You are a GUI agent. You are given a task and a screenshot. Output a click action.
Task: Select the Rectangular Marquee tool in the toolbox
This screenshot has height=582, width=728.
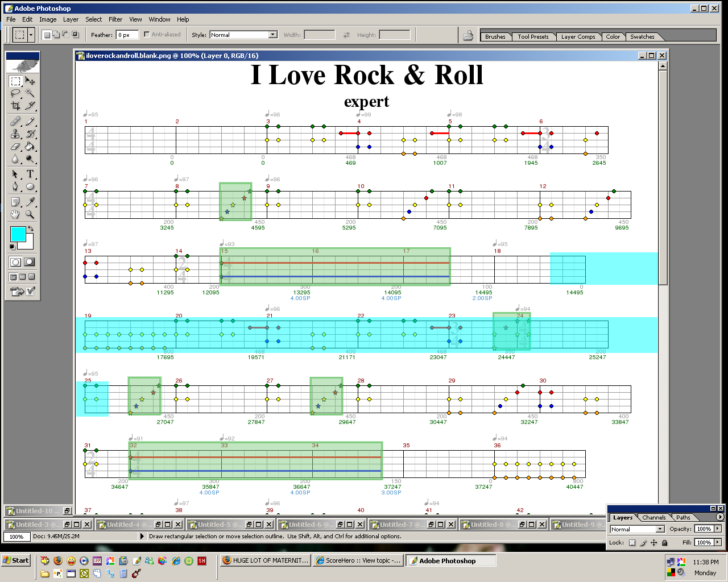(15, 81)
